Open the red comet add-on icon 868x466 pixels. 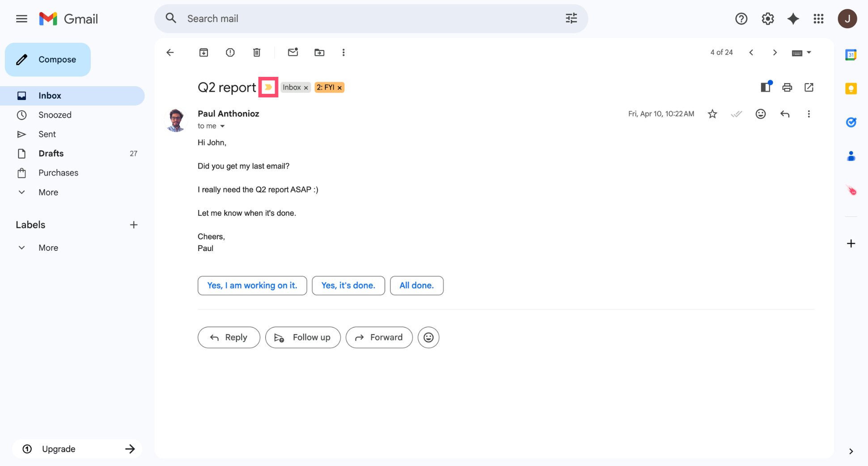[851, 190]
